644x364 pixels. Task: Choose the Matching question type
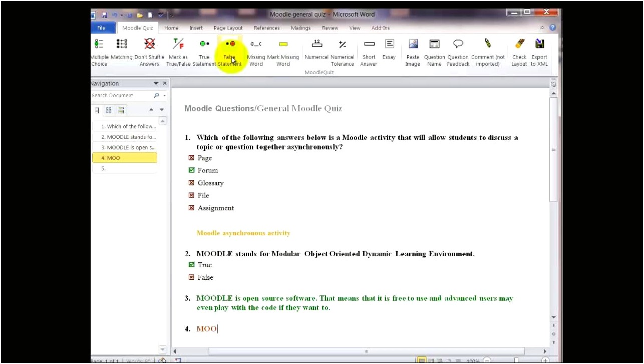pyautogui.click(x=122, y=50)
